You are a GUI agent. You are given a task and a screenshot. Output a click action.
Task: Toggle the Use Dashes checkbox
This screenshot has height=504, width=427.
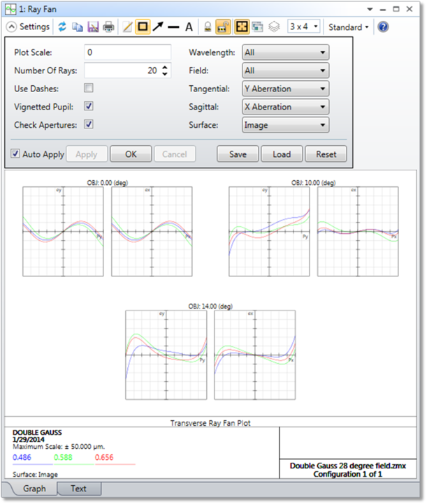pyautogui.click(x=89, y=88)
